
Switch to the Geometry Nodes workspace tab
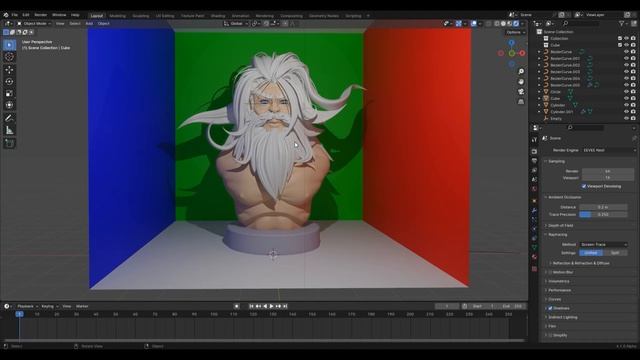324,16
